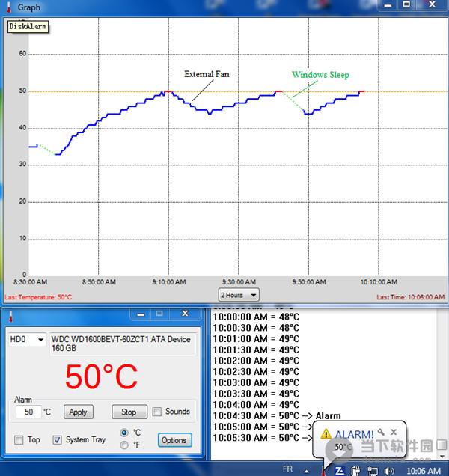Minimize the Graph window
449x476 pixels.
[388, 5]
